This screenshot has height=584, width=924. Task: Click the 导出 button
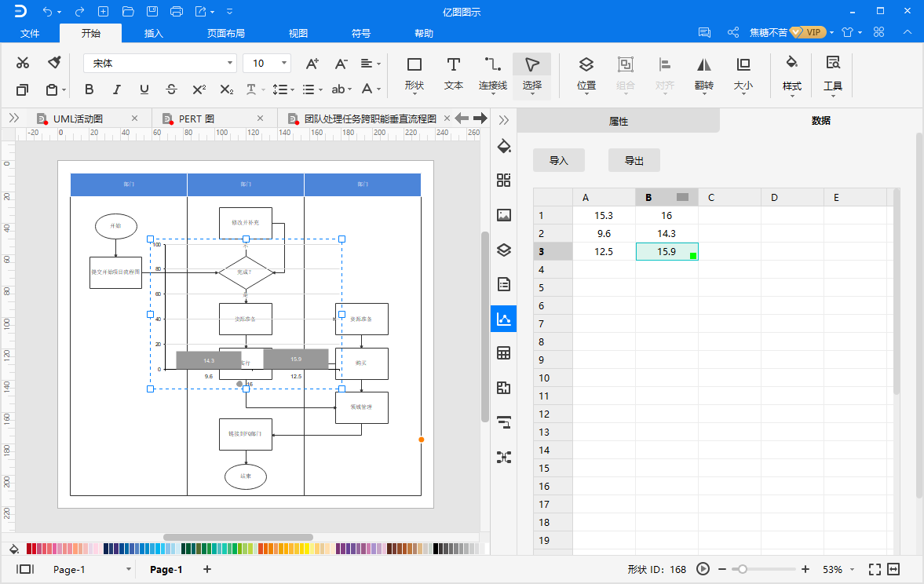click(634, 160)
